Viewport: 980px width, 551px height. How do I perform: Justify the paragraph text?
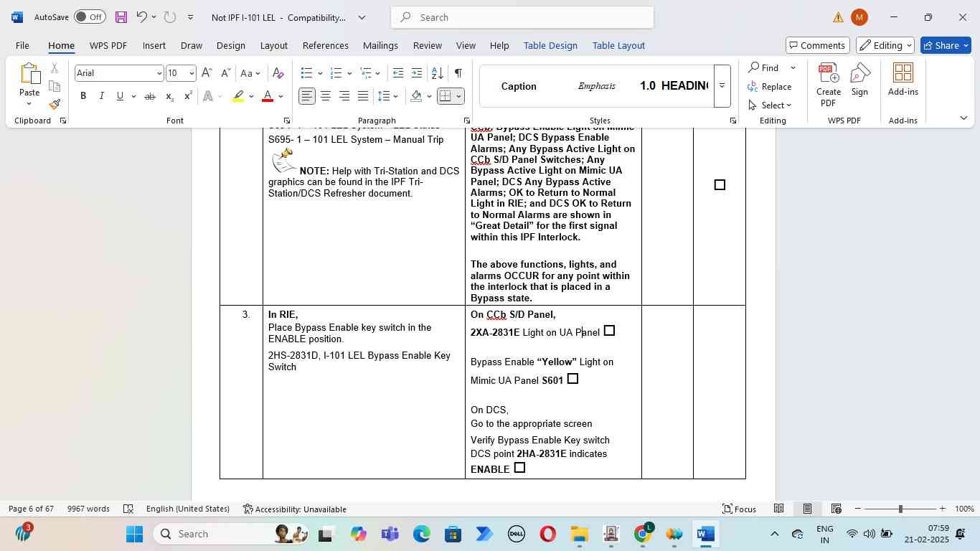(363, 96)
